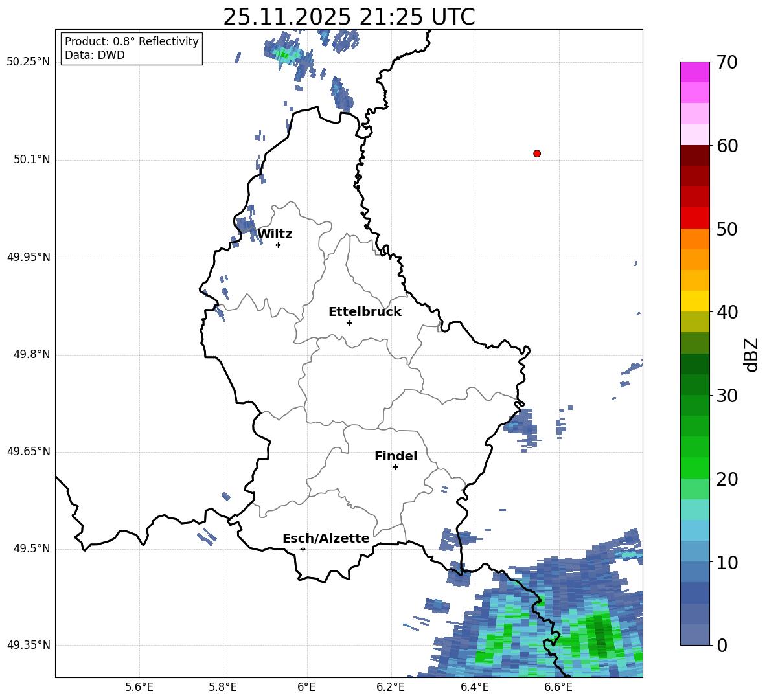The height and width of the screenshot is (700, 767).
Task: Click the 'dBZ' colorbar axis label
Action: [x=751, y=354]
